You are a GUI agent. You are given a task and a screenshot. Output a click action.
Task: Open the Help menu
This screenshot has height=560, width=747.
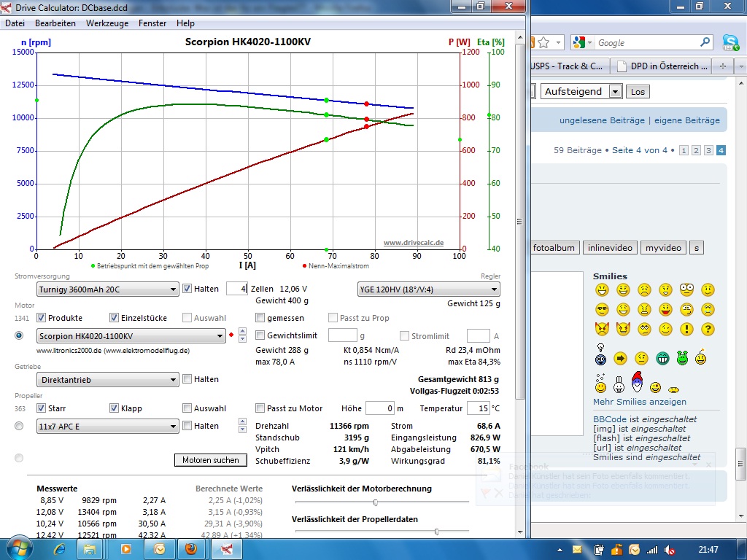(x=185, y=23)
